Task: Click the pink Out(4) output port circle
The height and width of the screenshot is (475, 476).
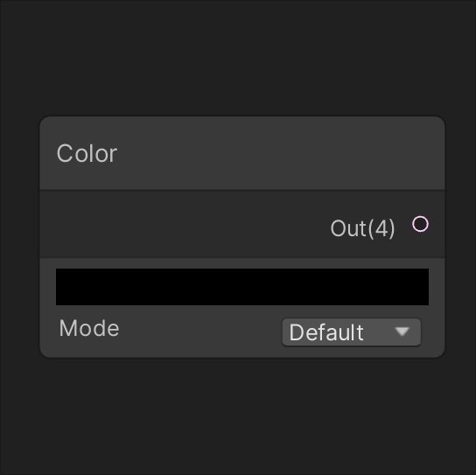Action: click(420, 224)
